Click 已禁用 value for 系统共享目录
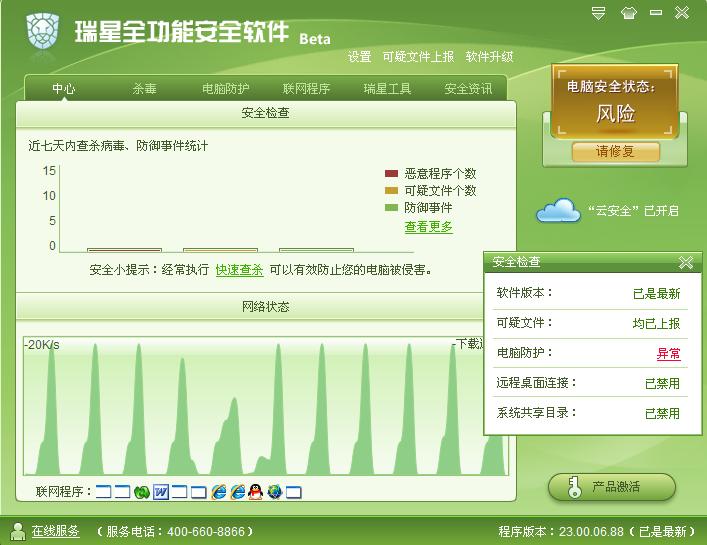Screen dimensions: 707x545 point(662,413)
